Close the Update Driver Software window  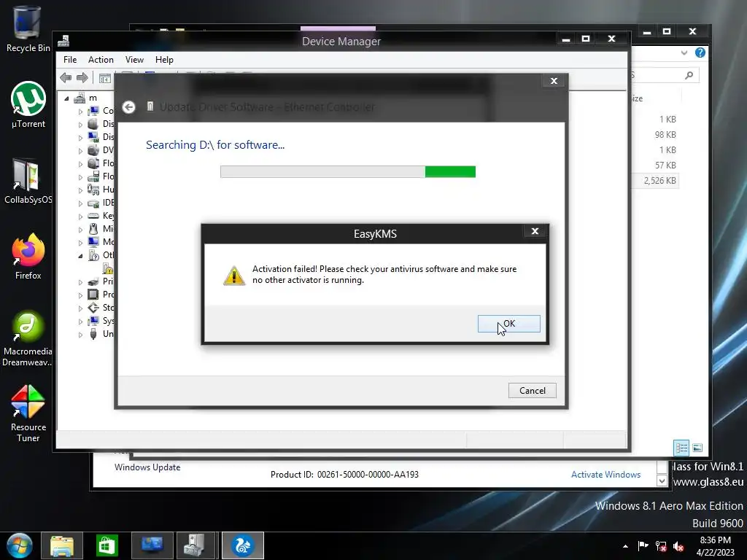click(554, 81)
